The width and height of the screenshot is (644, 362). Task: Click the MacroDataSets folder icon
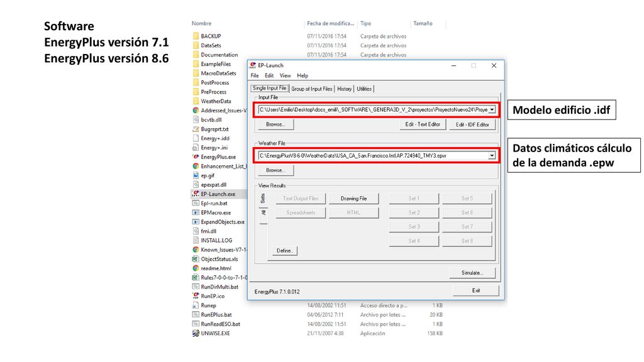pyautogui.click(x=196, y=73)
